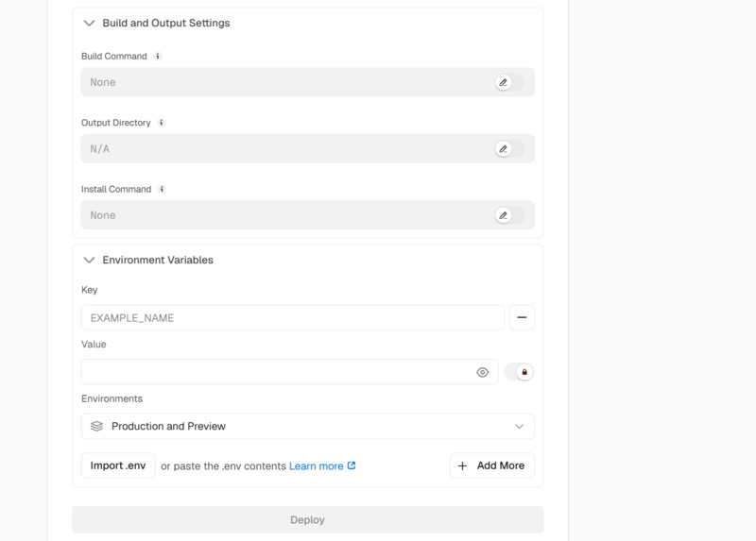Show info tooltip for Output Directory
The width and height of the screenshot is (756, 541).
162,123
